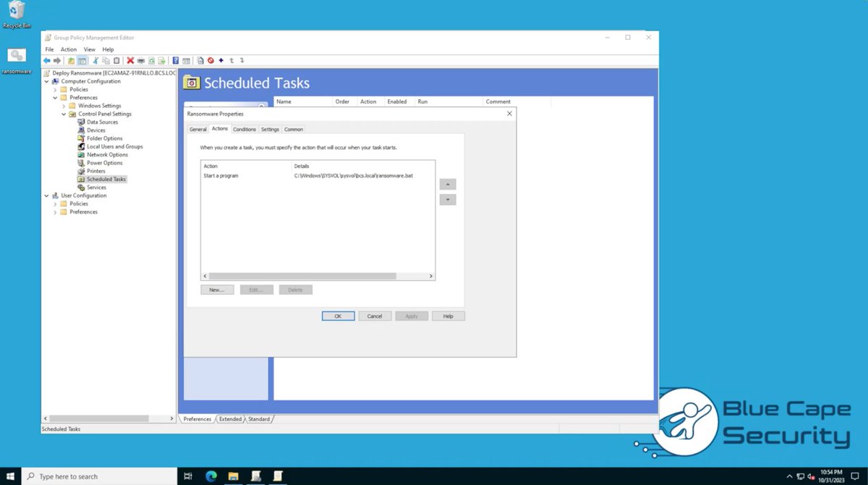This screenshot has width=868, height=485.
Task: Select Local Users and Groups node
Action: point(114,147)
